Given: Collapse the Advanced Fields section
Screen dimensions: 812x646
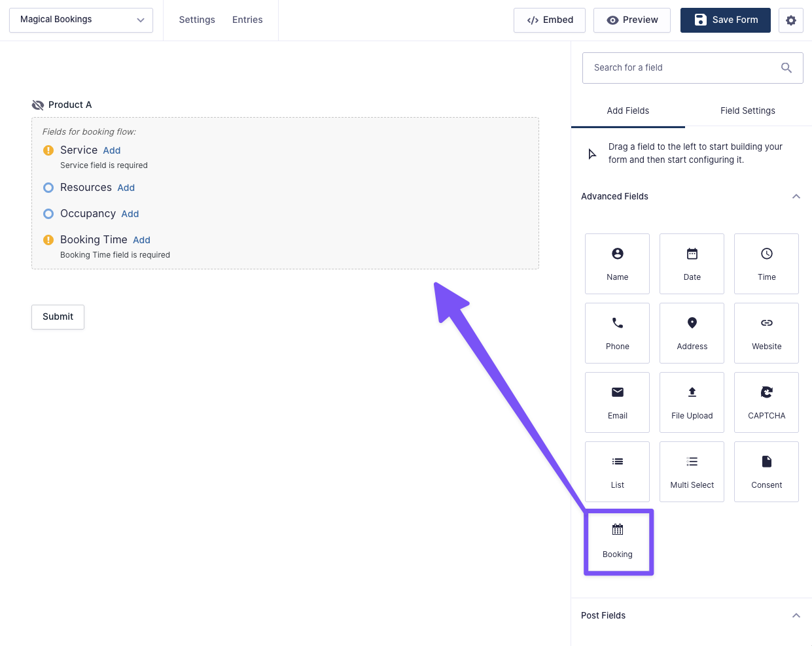Looking at the screenshot, I should point(796,197).
